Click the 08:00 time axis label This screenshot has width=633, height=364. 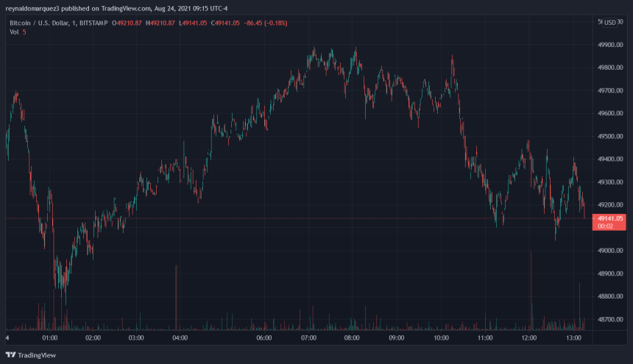coord(352,338)
